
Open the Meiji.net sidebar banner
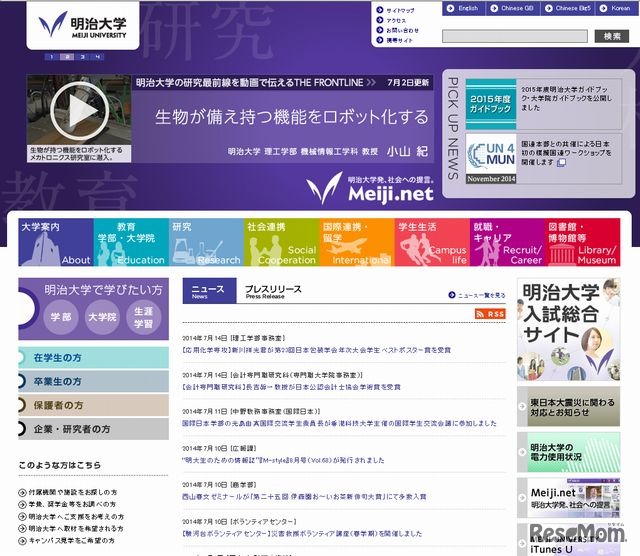(x=569, y=498)
